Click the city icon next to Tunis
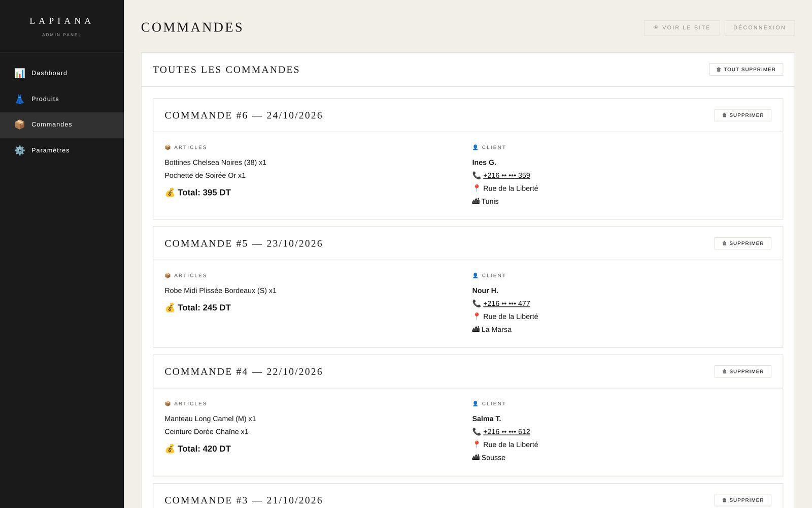Screen dimensions: 812x508 (476, 201)
